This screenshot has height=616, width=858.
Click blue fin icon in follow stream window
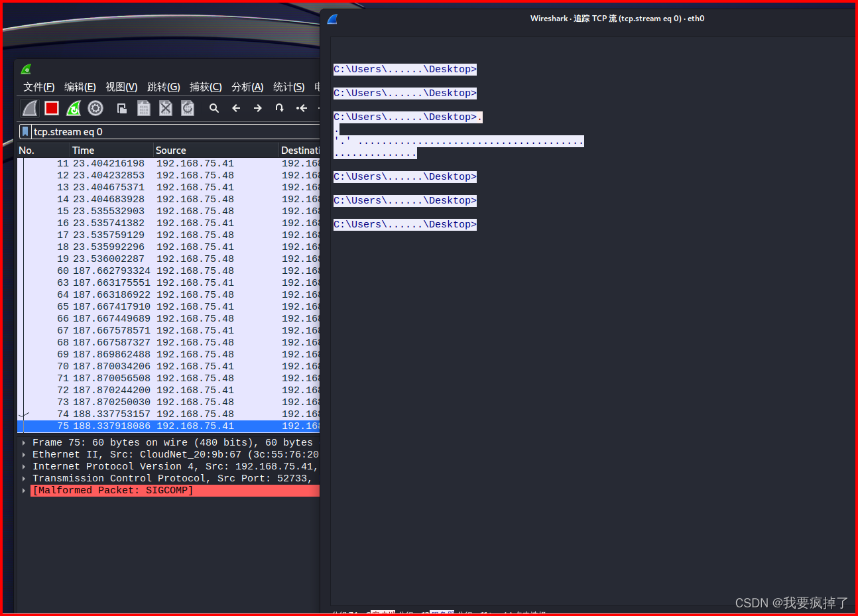(x=333, y=19)
